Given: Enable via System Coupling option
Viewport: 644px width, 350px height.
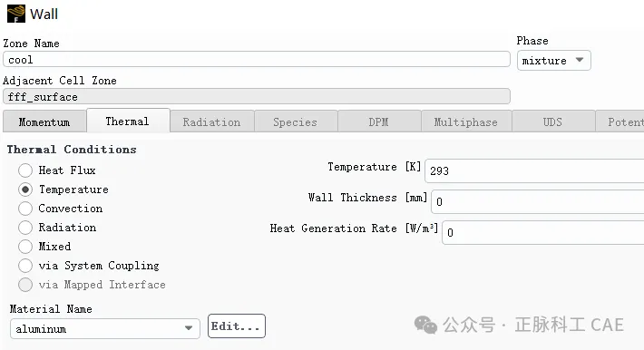Looking at the screenshot, I should pyautogui.click(x=25, y=266).
